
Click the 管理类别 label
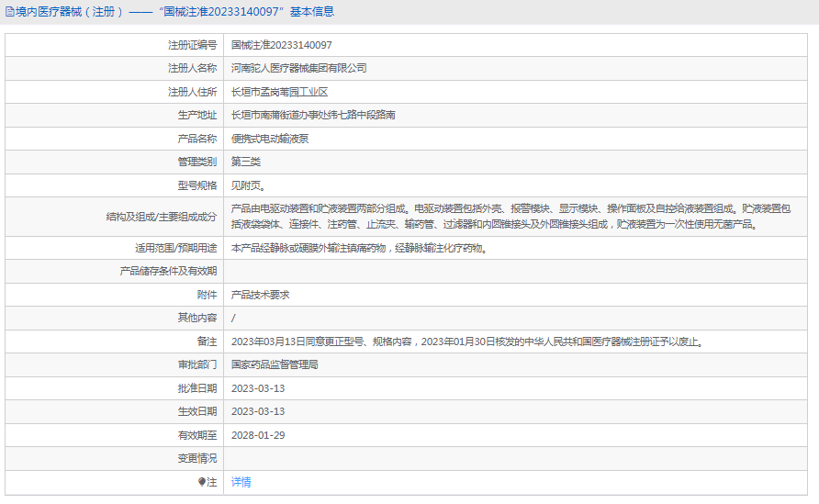(196, 162)
